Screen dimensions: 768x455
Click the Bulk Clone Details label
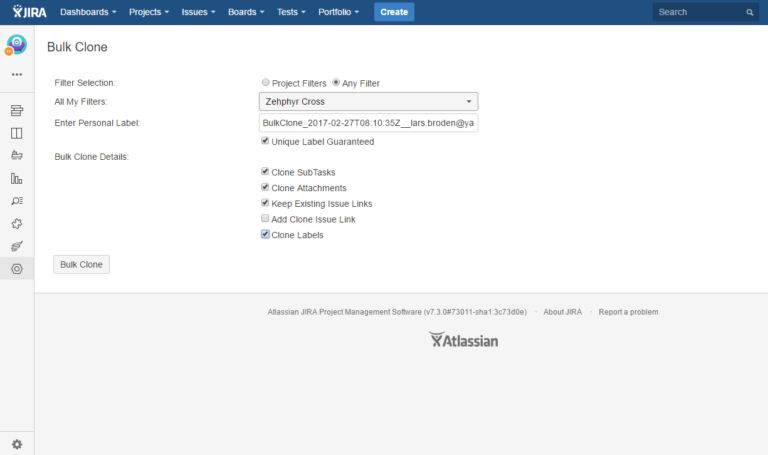point(92,157)
